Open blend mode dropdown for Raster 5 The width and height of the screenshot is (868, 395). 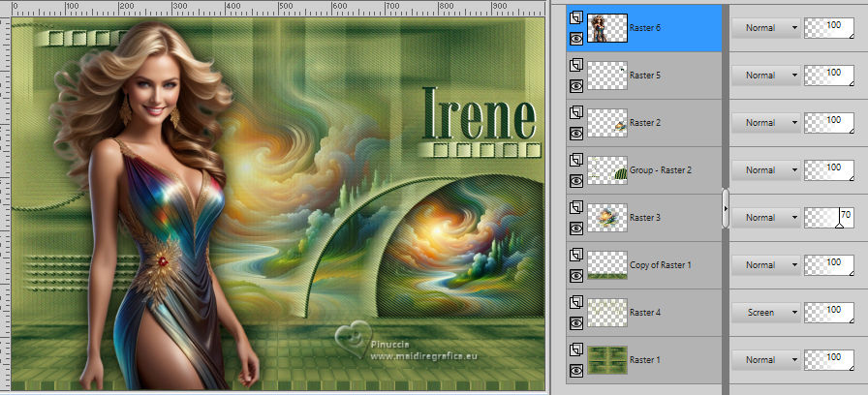click(x=766, y=76)
